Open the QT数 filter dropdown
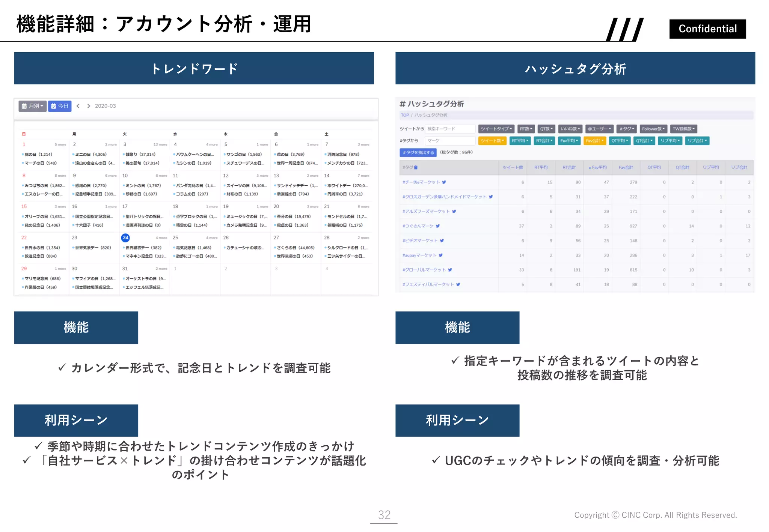 click(546, 129)
